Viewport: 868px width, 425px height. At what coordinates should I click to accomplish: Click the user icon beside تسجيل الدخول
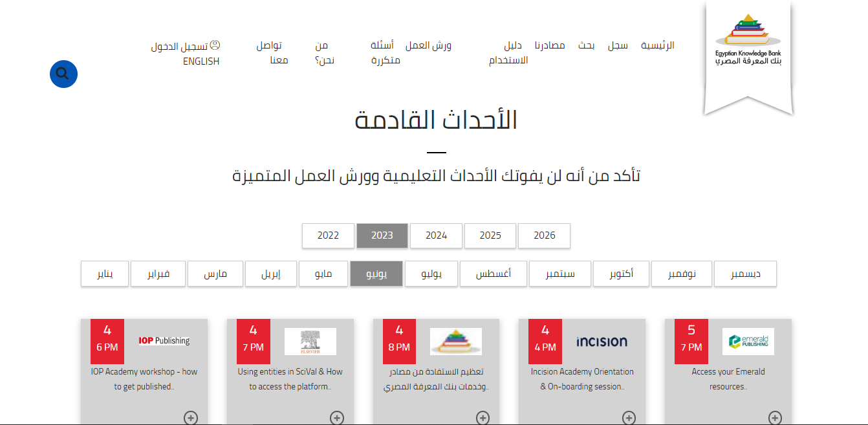(x=215, y=45)
